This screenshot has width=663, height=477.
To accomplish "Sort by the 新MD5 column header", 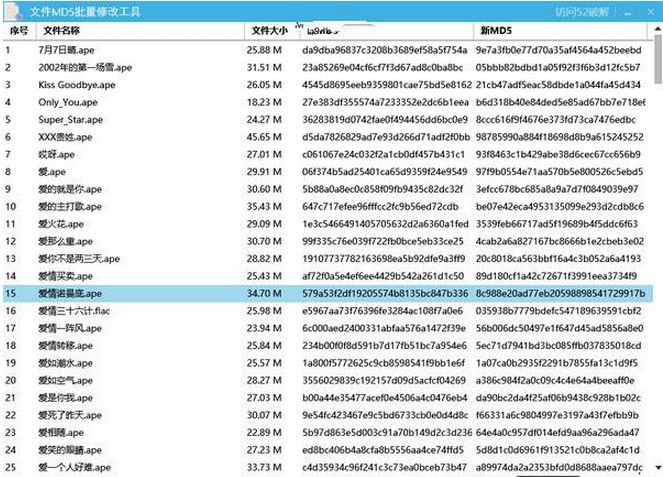I will click(496, 30).
